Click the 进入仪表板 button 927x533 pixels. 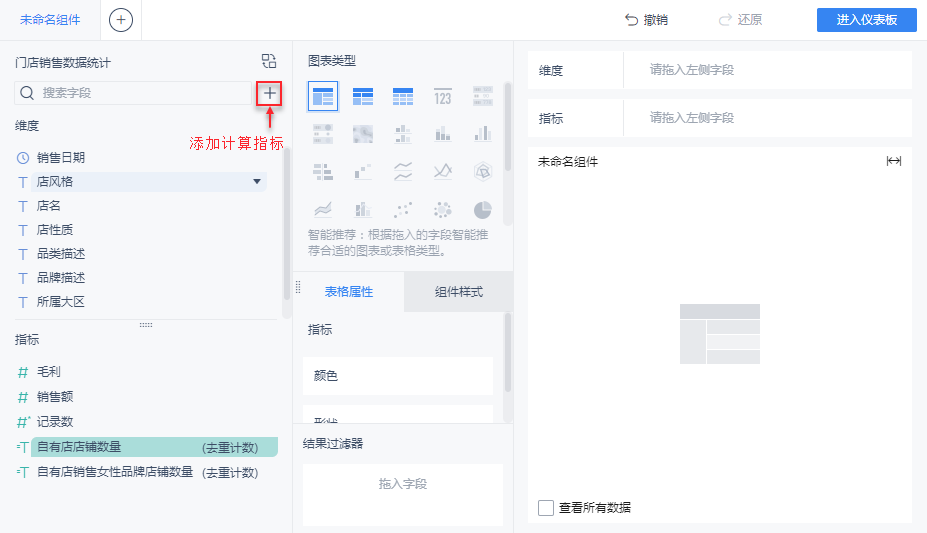[867, 20]
